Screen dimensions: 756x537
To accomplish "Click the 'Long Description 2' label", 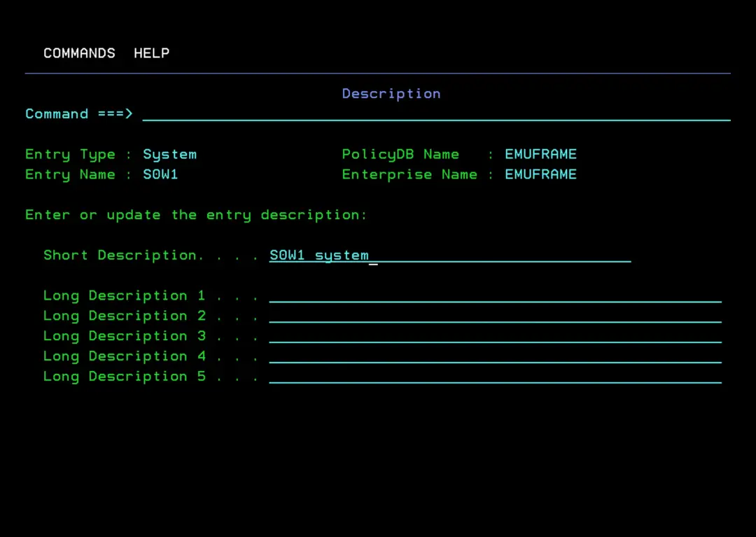I will (125, 316).
